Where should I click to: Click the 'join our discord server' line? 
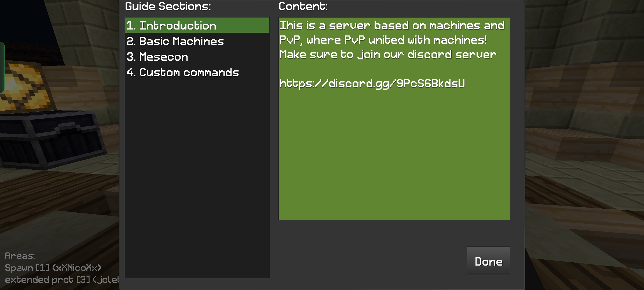tap(388, 55)
